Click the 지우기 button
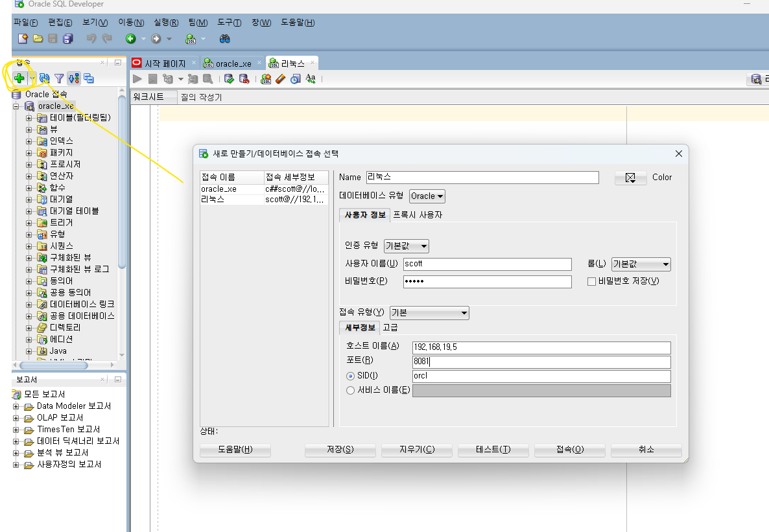The image size is (769, 532). click(x=417, y=450)
